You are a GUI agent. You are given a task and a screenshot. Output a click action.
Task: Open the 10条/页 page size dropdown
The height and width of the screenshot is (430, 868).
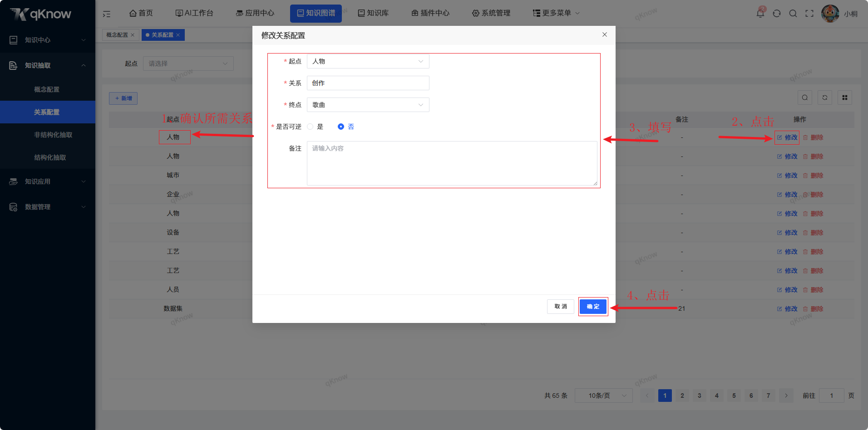(604, 396)
